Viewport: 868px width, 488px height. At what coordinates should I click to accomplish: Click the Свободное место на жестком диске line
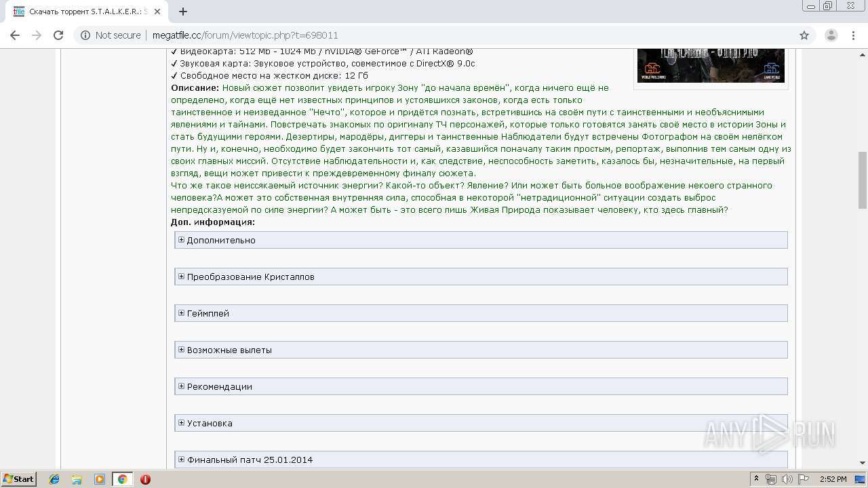(x=270, y=75)
